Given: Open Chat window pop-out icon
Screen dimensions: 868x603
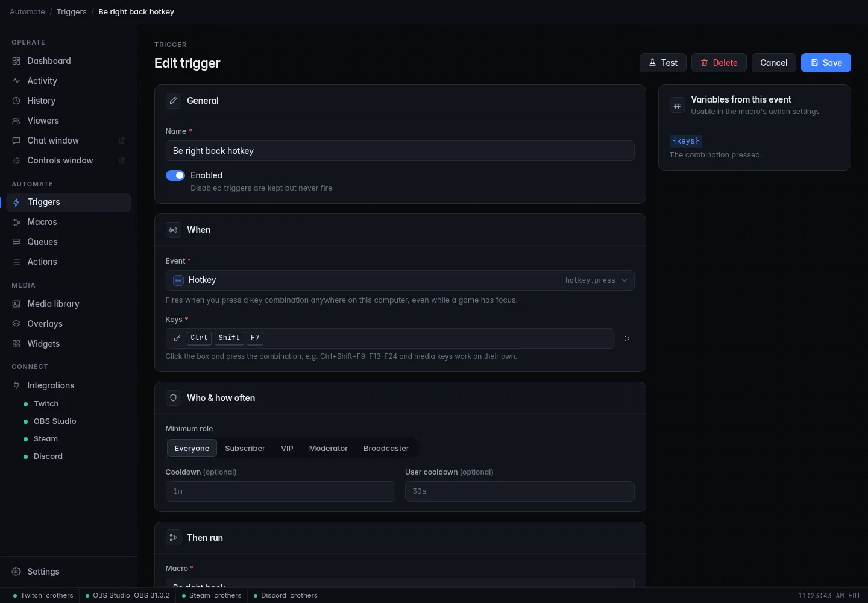Looking at the screenshot, I should (x=122, y=140).
